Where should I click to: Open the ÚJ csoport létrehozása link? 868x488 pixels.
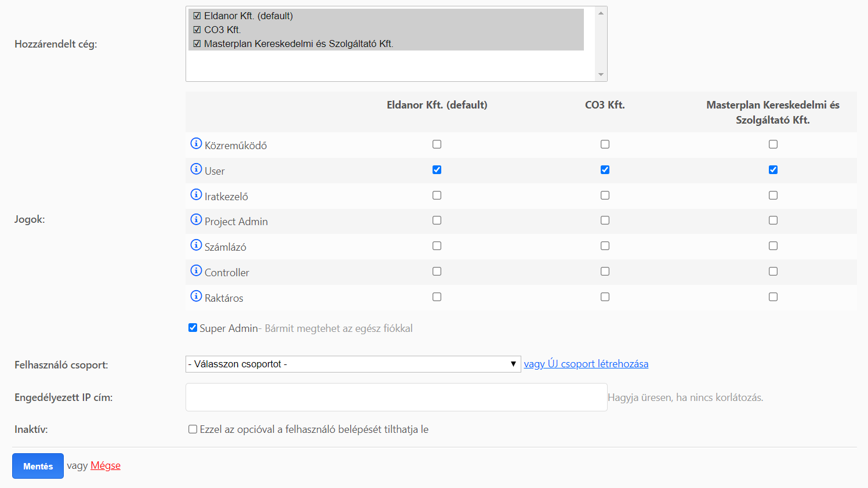pyautogui.click(x=586, y=364)
